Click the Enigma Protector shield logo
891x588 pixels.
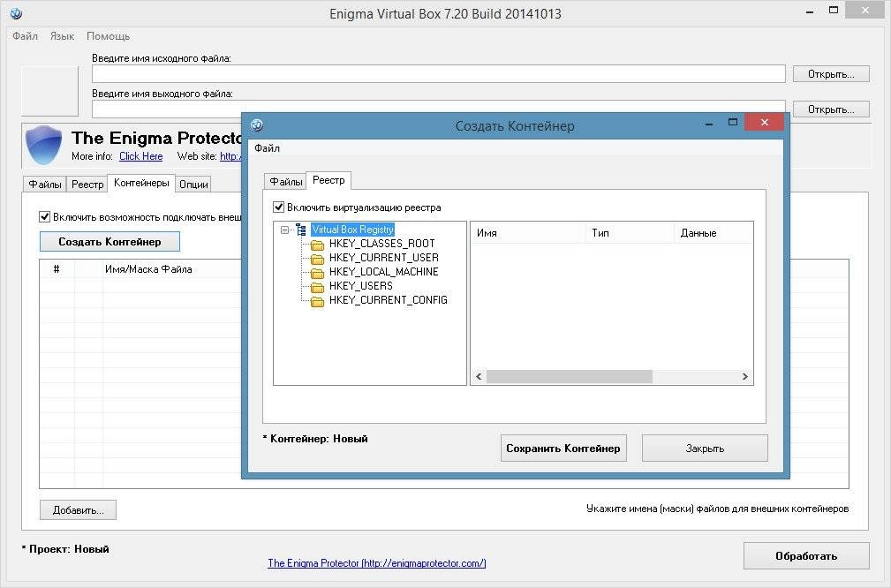(x=44, y=146)
